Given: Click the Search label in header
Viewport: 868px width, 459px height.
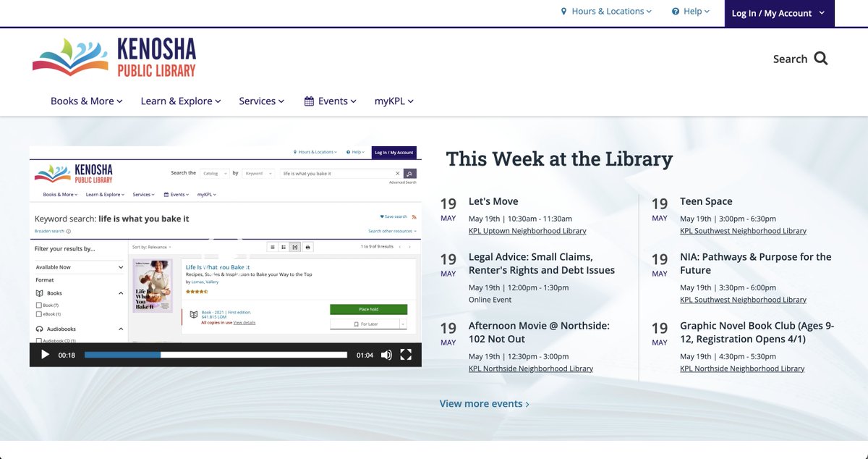Looking at the screenshot, I should tap(790, 59).
